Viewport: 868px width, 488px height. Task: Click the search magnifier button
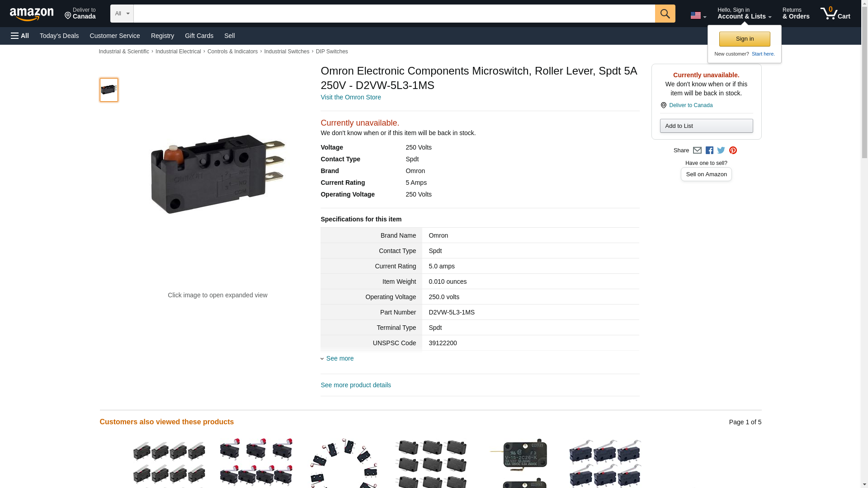pyautogui.click(x=665, y=14)
